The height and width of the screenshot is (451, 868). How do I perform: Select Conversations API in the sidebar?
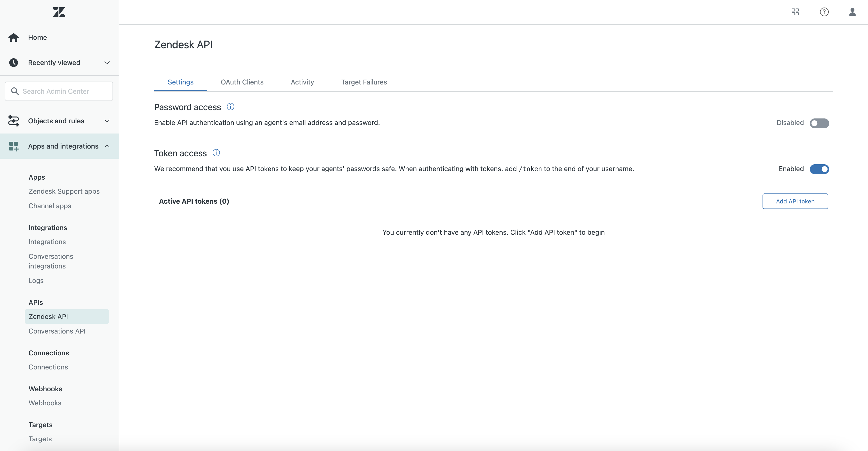point(57,331)
